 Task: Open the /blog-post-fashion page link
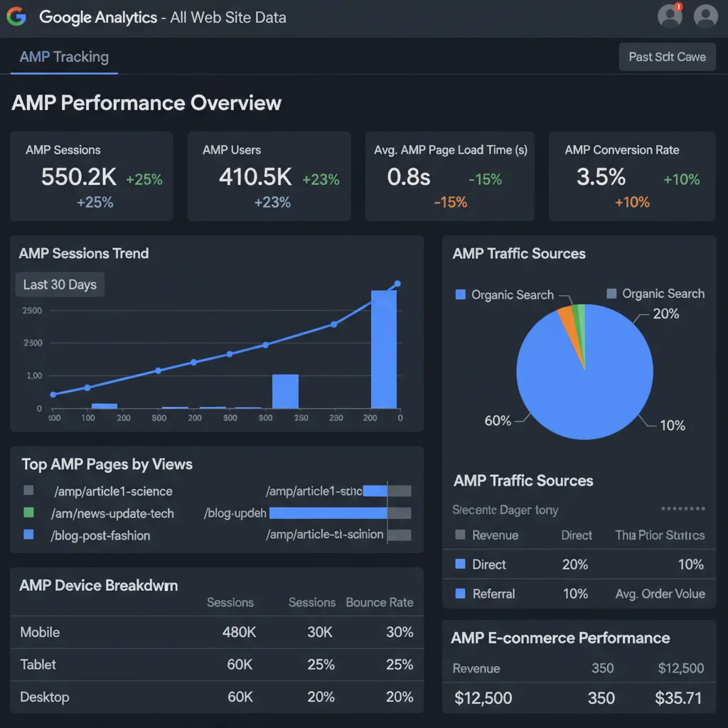(100, 536)
